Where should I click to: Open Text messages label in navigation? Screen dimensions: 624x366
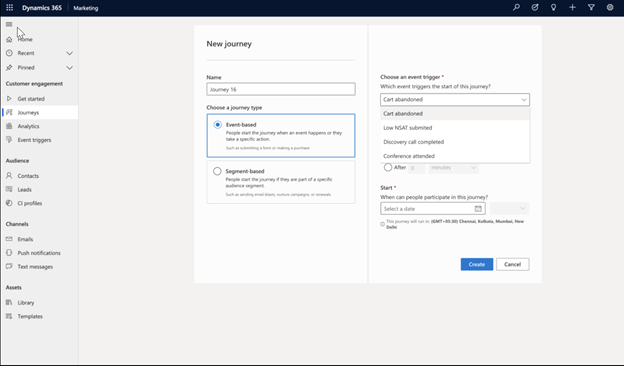[35, 267]
